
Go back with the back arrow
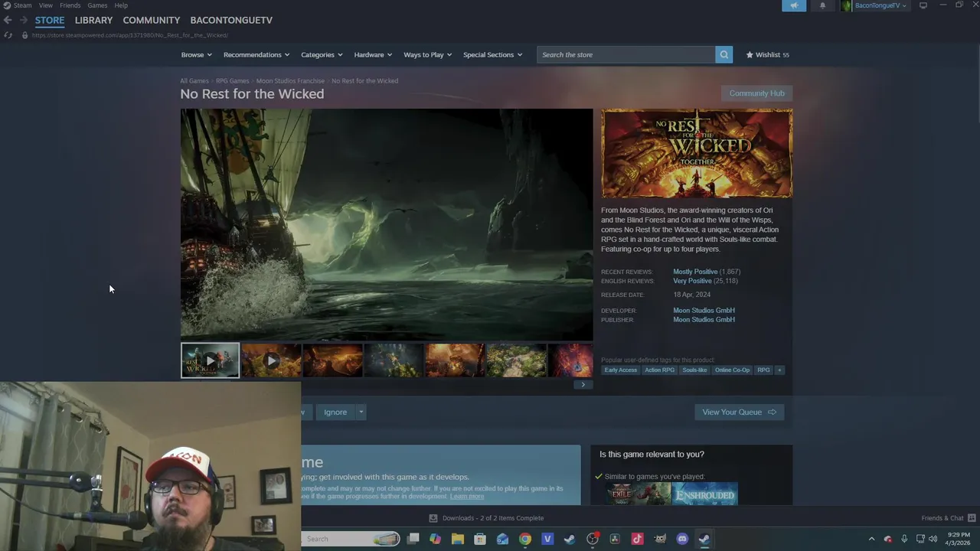[8, 20]
